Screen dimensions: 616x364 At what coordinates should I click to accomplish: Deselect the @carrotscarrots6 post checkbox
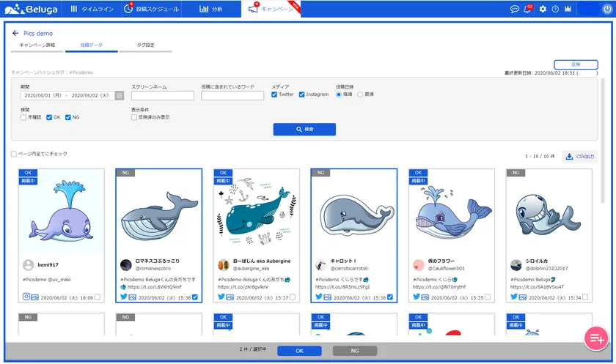(390, 297)
